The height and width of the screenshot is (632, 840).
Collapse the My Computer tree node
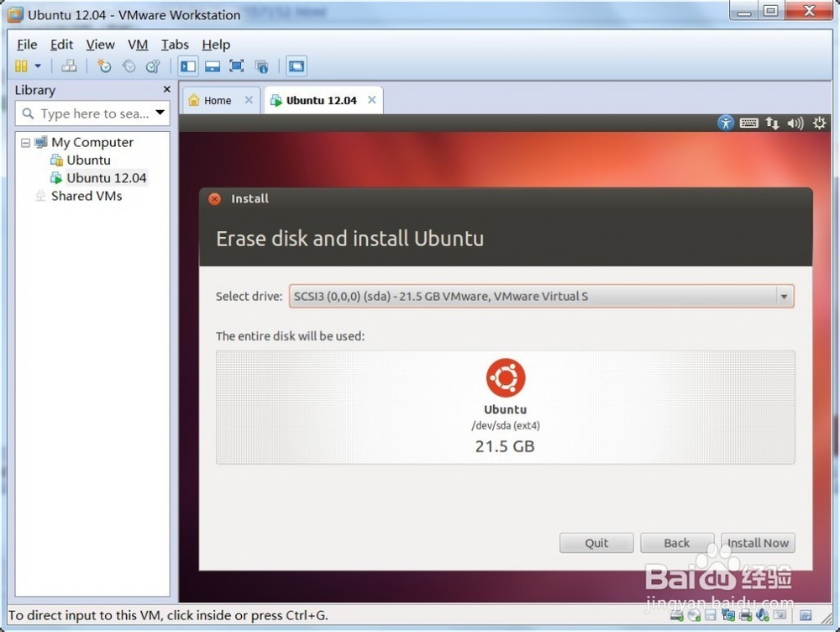point(25,143)
